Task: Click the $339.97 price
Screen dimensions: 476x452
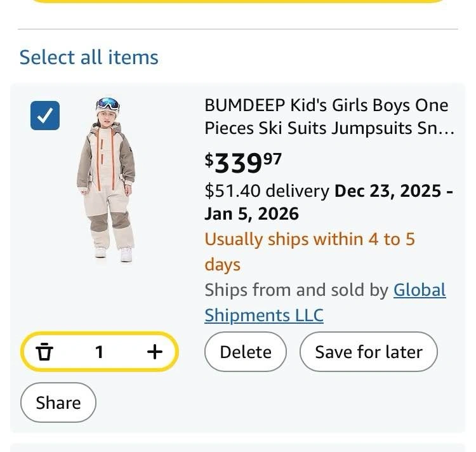Action: (x=242, y=163)
